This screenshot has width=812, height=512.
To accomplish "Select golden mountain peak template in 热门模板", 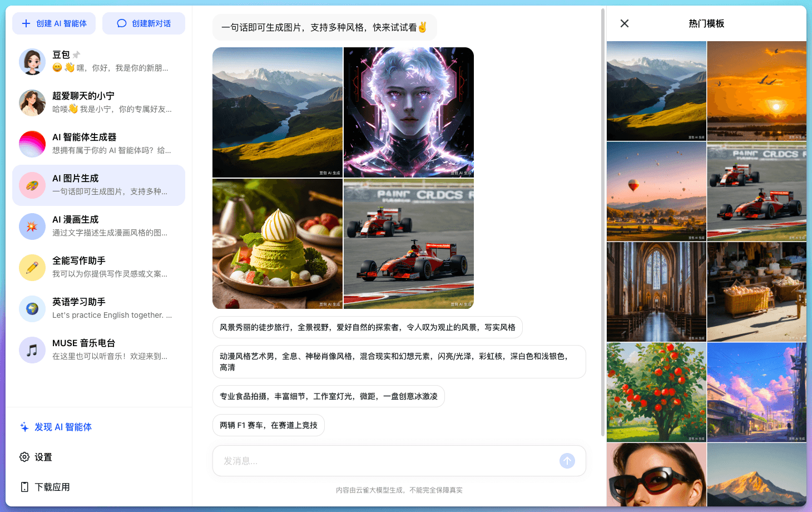I will tap(757, 475).
